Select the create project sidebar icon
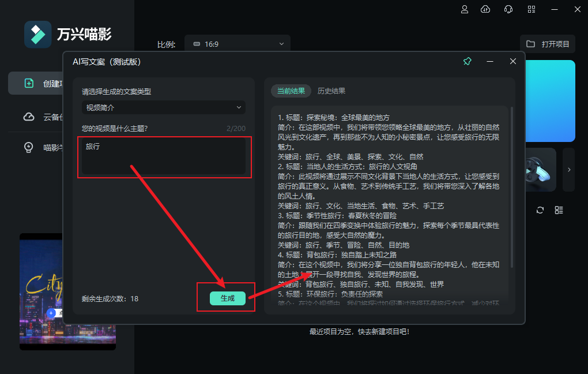This screenshot has height=374, width=588. pos(28,83)
